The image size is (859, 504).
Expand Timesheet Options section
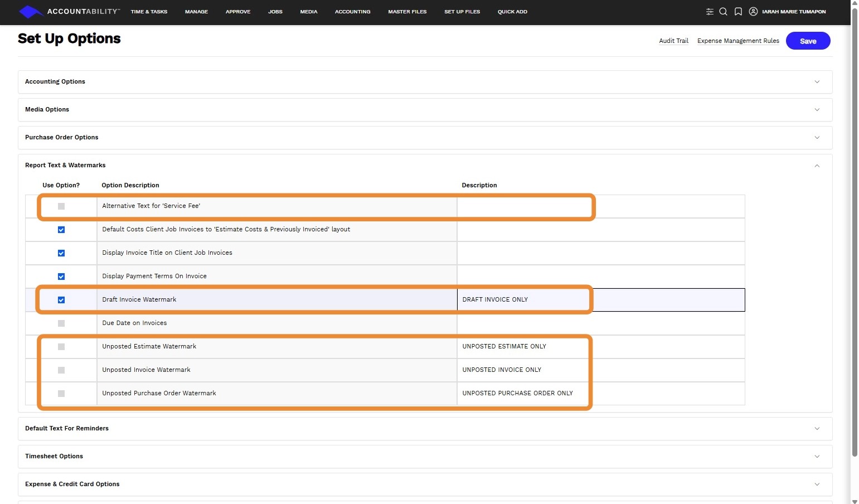pyautogui.click(x=817, y=457)
